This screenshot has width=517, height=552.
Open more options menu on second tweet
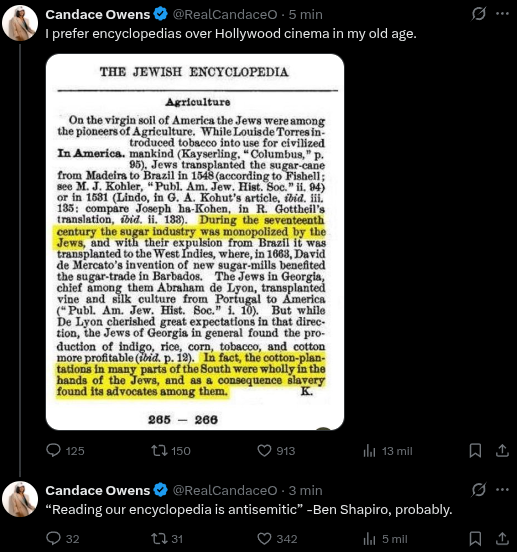point(502,490)
